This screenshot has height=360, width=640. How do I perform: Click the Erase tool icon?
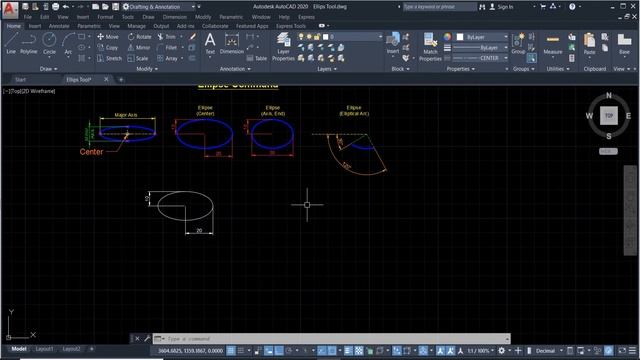click(193, 37)
